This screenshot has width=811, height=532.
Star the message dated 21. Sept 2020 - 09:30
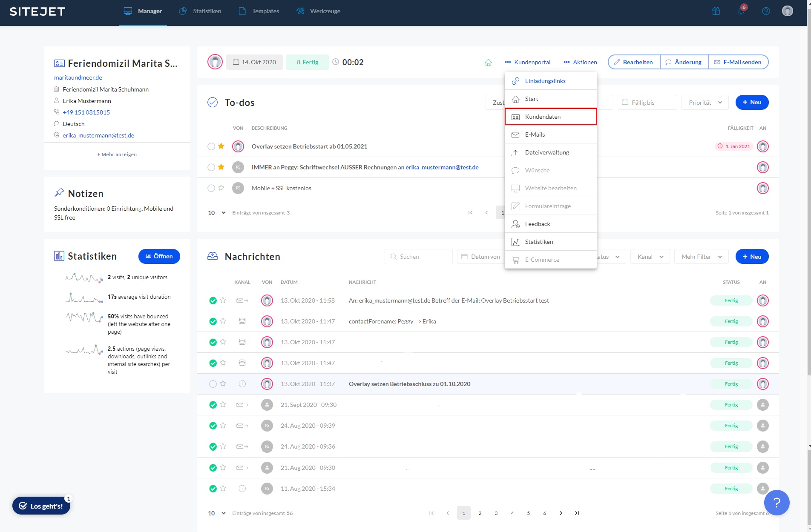(x=223, y=405)
